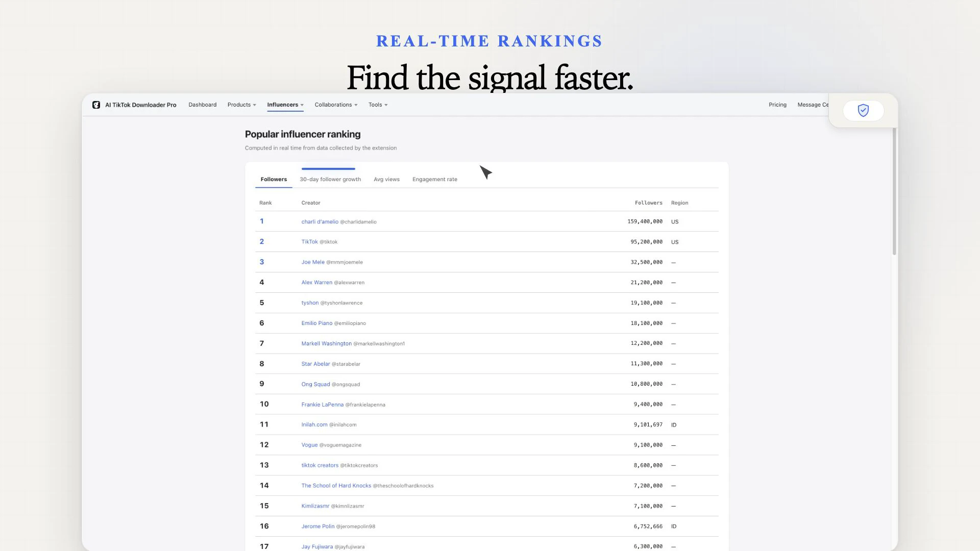
Task: Click rank number 10 in table
Action: coord(264,405)
